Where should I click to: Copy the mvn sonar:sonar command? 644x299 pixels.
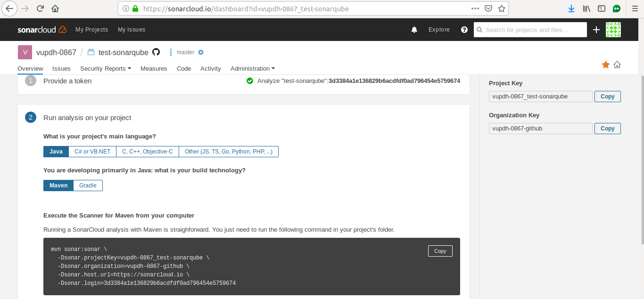[440, 251]
